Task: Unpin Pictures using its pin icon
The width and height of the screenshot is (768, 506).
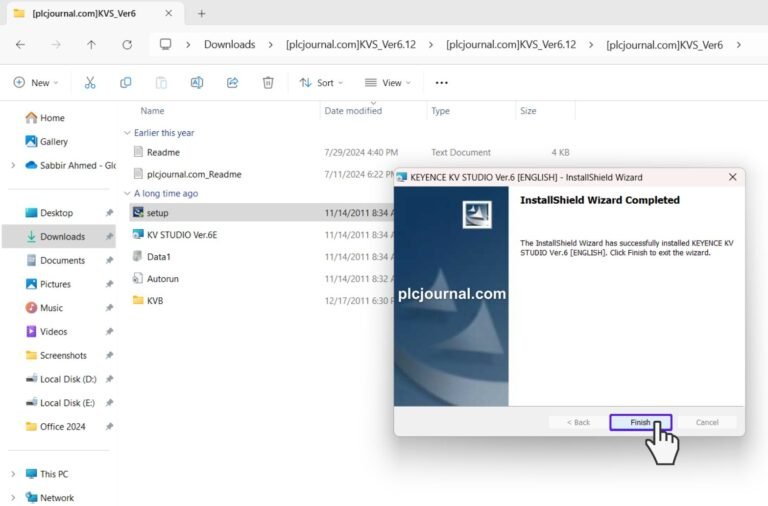Action: (109, 284)
